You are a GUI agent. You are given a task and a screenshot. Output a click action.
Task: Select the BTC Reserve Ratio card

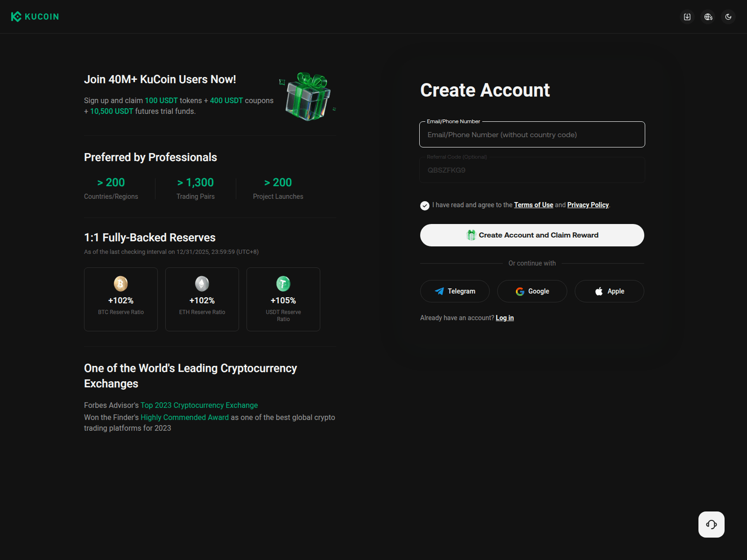tap(121, 299)
